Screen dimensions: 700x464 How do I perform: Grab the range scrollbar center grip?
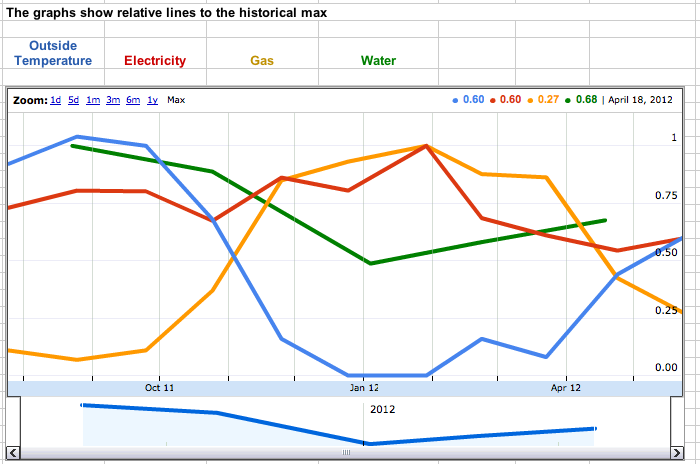coord(346,452)
